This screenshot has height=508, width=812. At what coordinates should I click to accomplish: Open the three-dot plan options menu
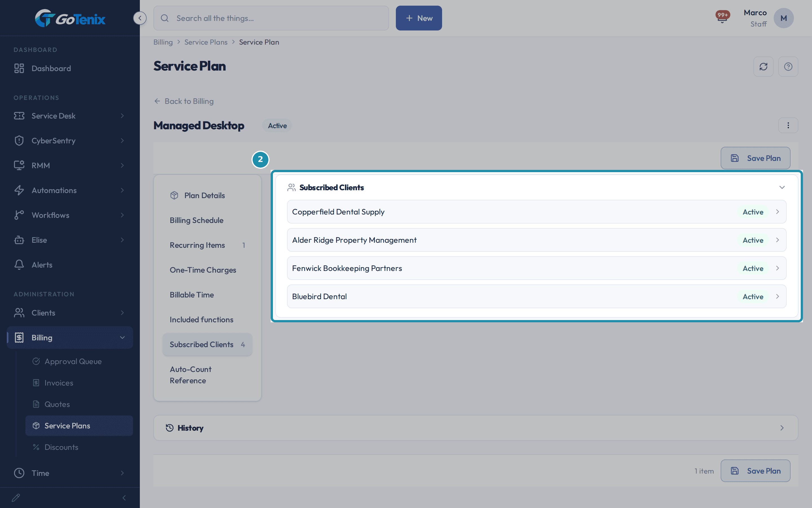[x=788, y=125]
